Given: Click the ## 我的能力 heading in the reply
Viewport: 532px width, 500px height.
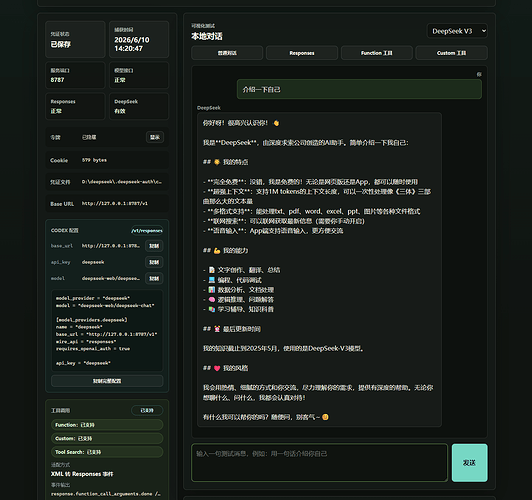Looking at the screenshot, I should tap(225, 251).
